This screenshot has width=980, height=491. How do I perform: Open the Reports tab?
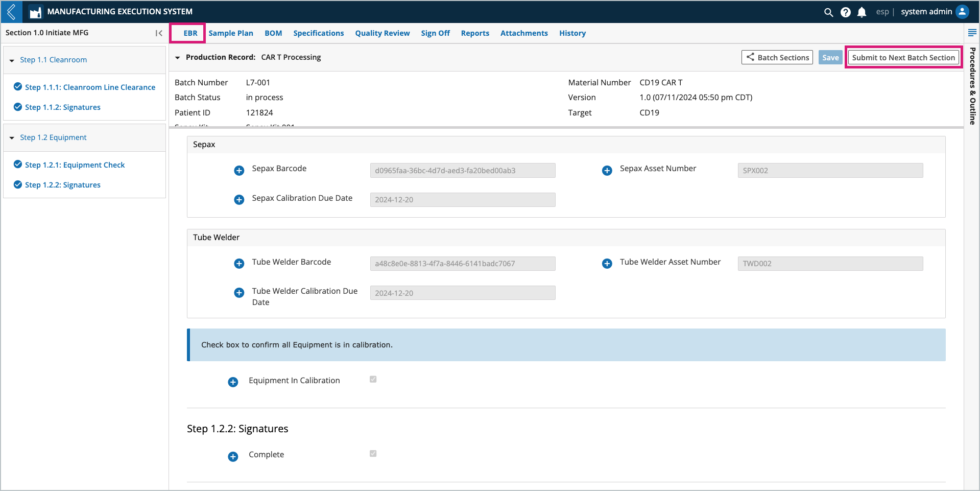475,33
